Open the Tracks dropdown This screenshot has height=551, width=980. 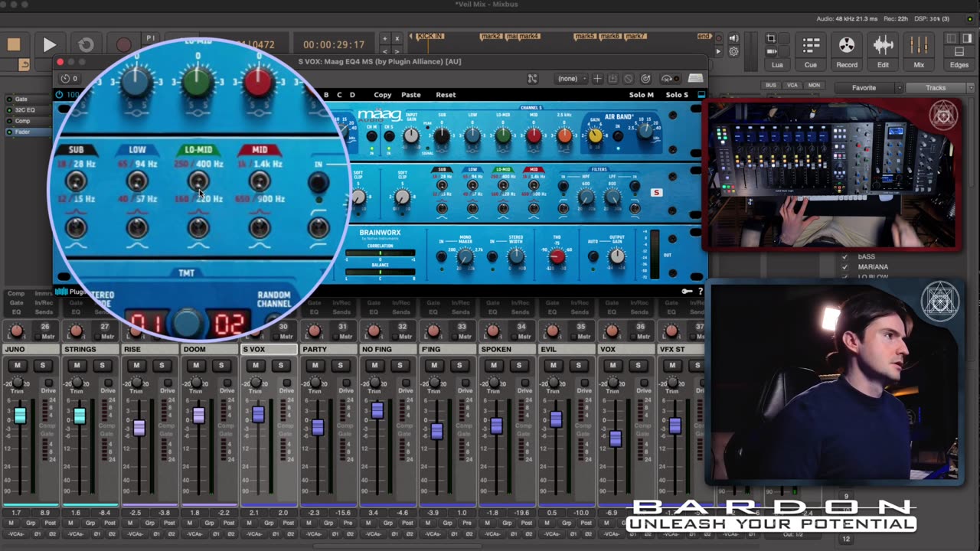pos(939,88)
